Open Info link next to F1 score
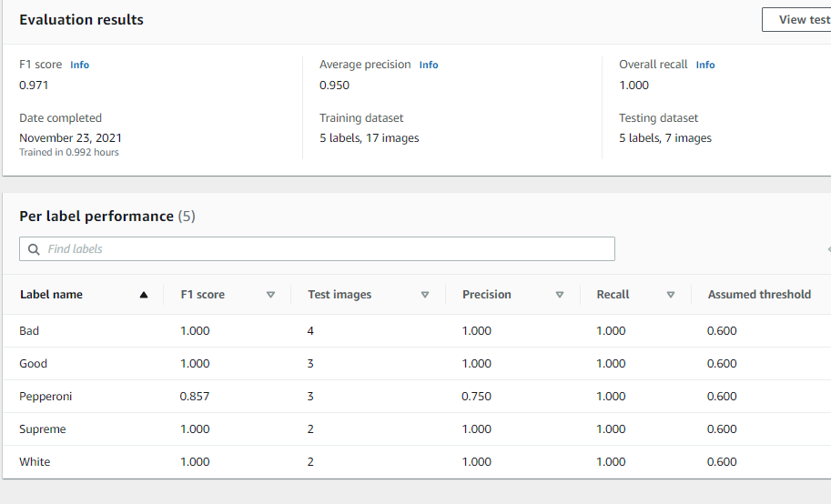Image resolution: width=831 pixels, height=504 pixels. point(79,65)
